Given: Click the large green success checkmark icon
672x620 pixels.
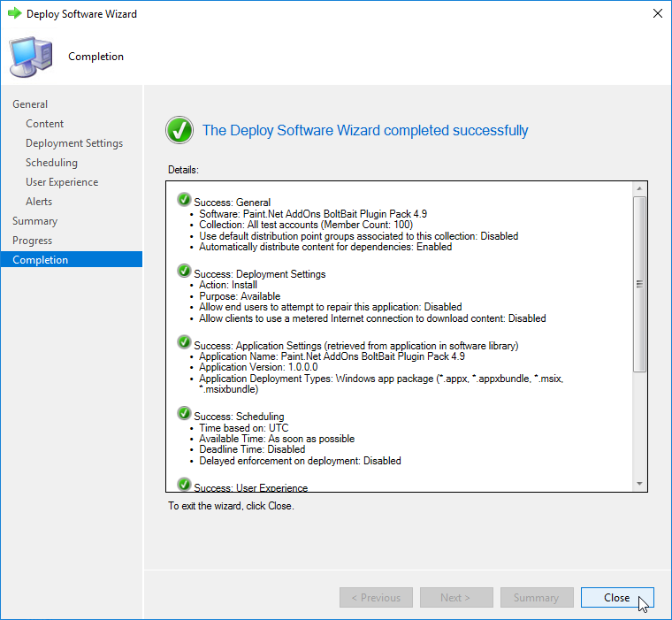Looking at the screenshot, I should pyautogui.click(x=179, y=130).
